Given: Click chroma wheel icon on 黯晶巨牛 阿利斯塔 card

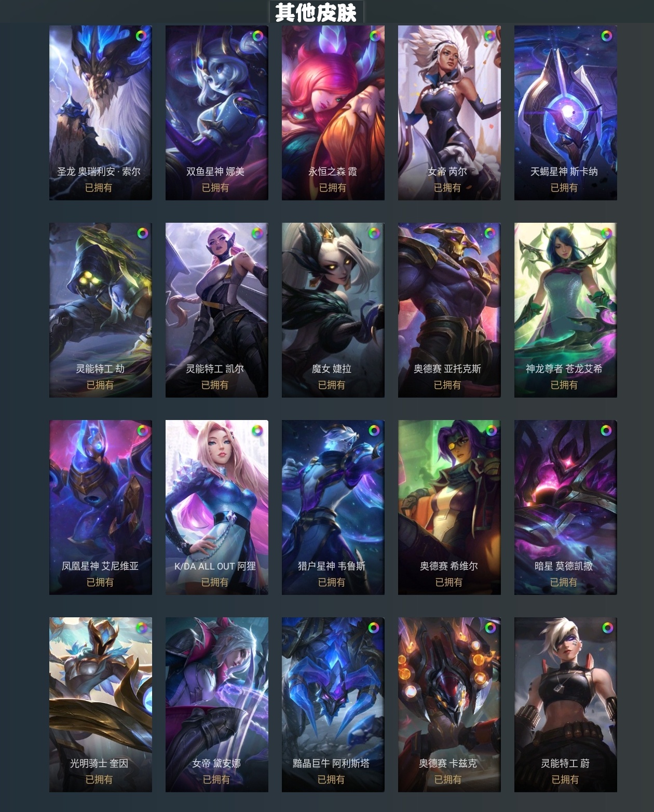Looking at the screenshot, I should [374, 628].
